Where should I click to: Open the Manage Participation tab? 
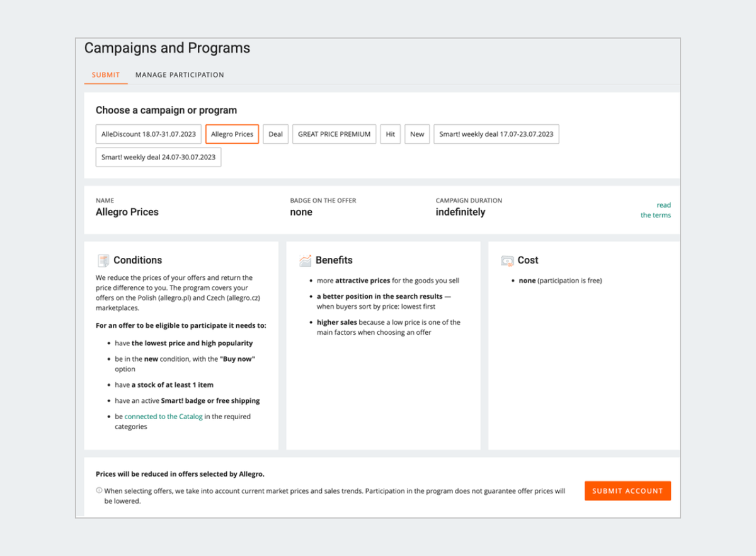coord(180,74)
